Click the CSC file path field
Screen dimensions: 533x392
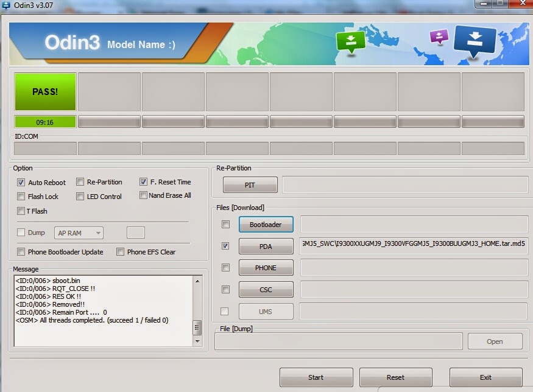414,289
